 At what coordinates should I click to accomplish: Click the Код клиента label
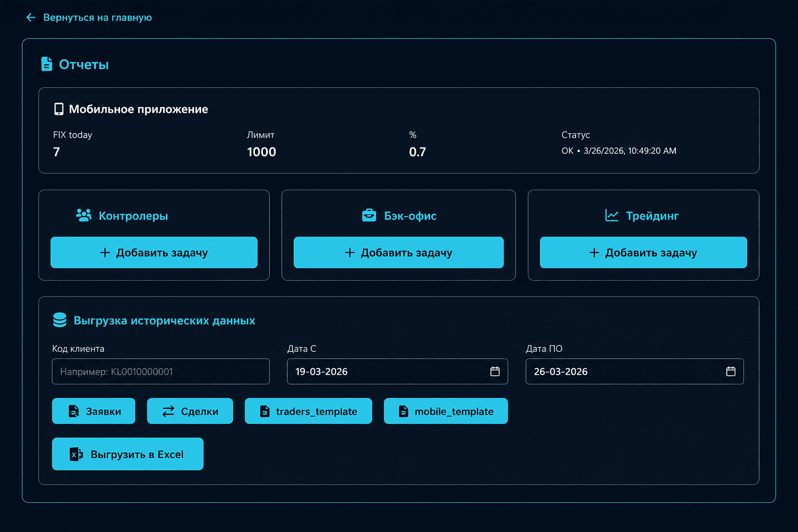(x=78, y=349)
